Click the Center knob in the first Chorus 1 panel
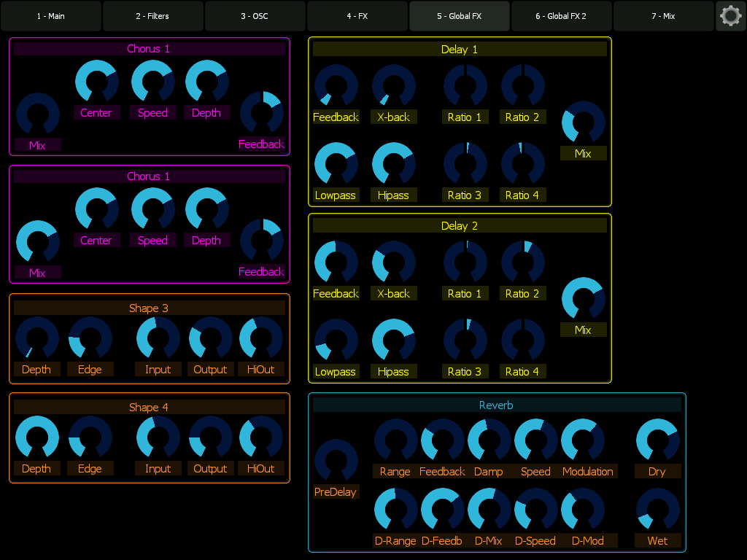The width and height of the screenshot is (747, 560). tap(97, 82)
